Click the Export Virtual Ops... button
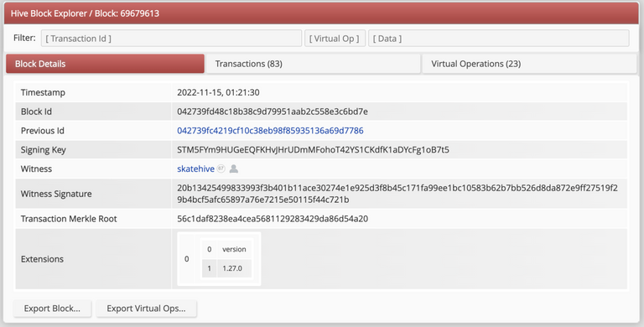Screen dimensions: 644x327 coord(146,309)
